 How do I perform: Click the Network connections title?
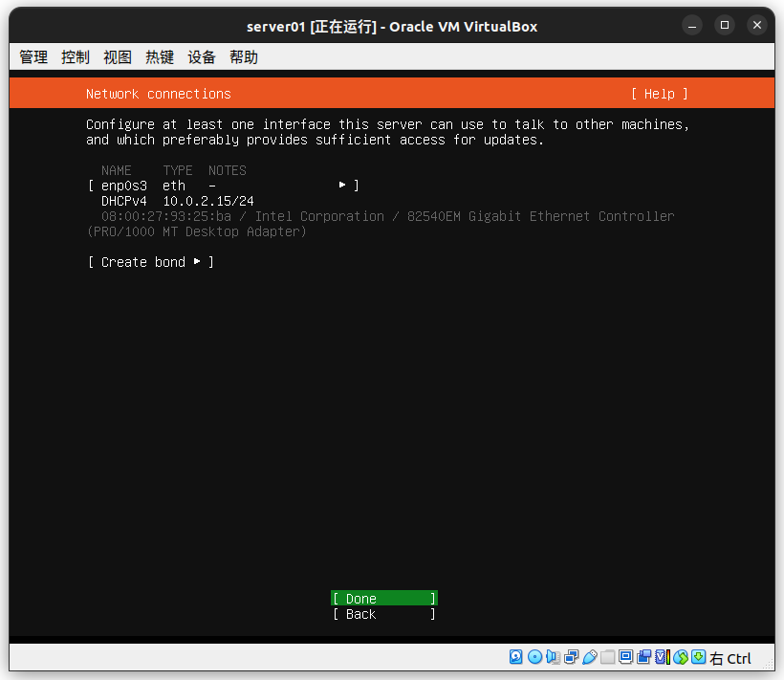coord(159,94)
